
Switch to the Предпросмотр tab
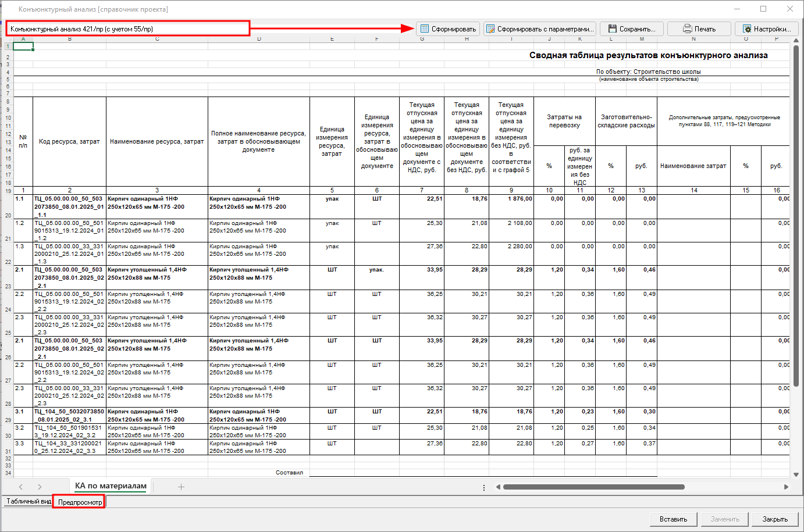coord(80,502)
